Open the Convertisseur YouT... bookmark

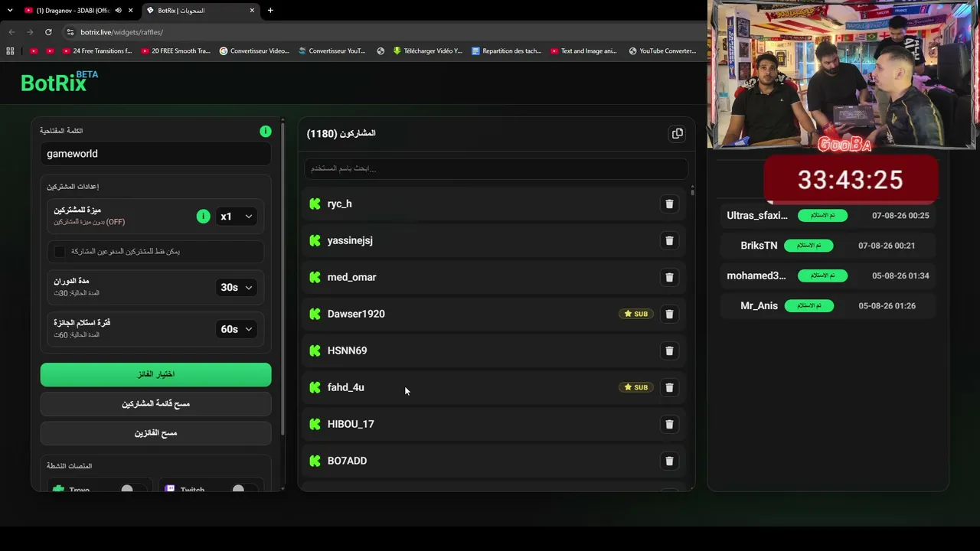[332, 51]
